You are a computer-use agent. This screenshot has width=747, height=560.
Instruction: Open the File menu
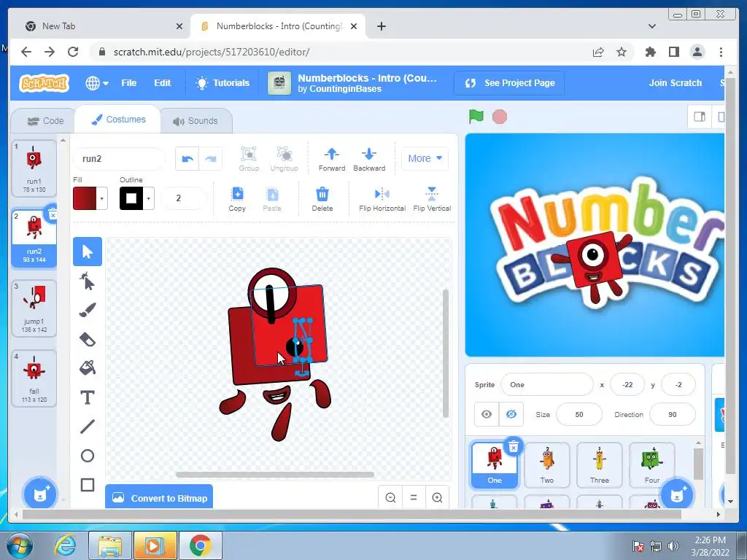[x=128, y=83]
